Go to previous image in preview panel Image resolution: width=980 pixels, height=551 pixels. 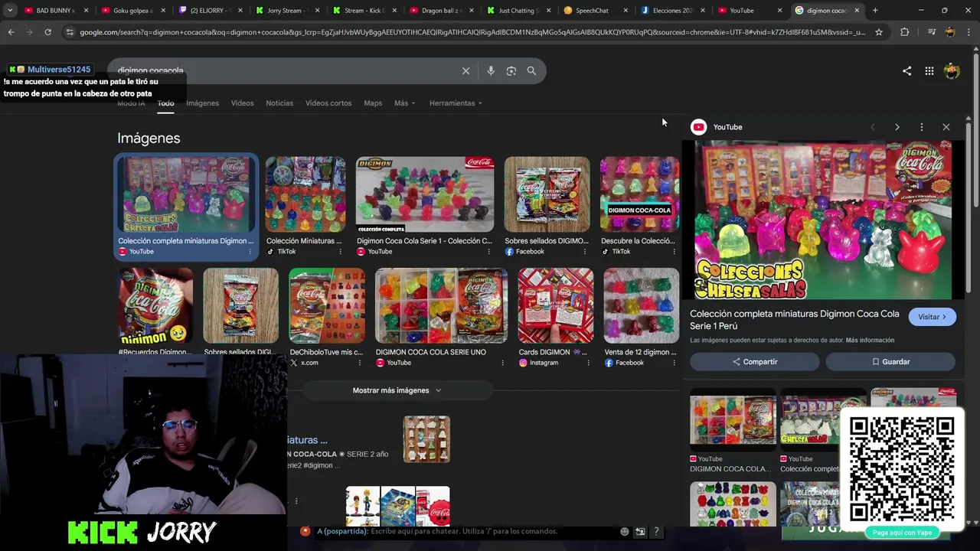point(873,127)
